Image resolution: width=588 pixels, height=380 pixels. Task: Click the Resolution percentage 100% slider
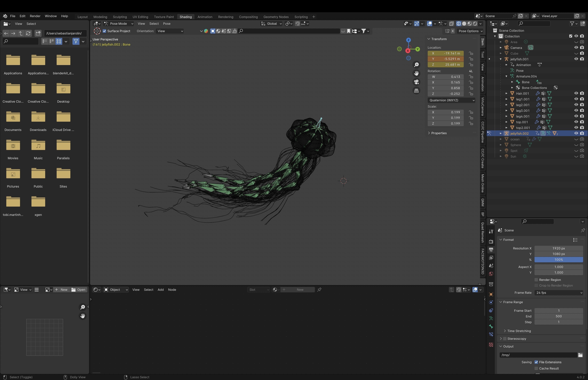point(559,260)
